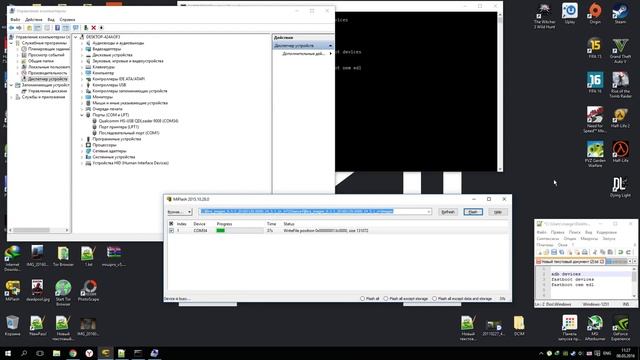
Task: Open the Справка menu in Computer Management
Action: 67,20
